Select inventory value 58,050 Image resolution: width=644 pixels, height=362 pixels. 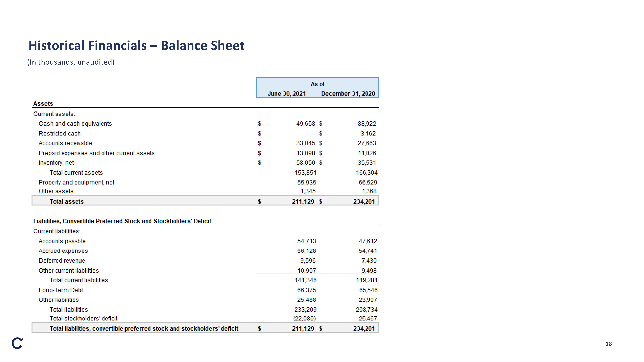[x=306, y=163]
